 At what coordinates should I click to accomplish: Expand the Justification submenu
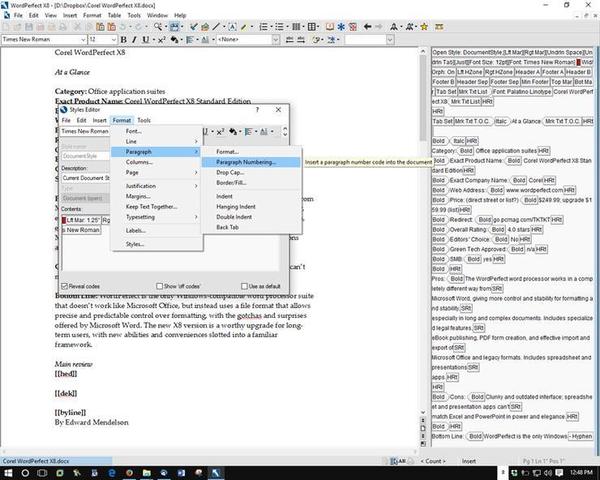coord(157,186)
